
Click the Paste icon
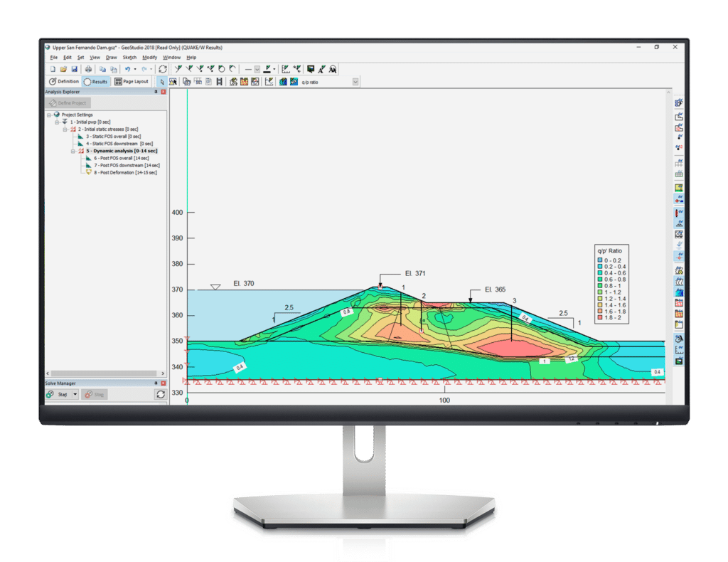click(x=113, y=68)
